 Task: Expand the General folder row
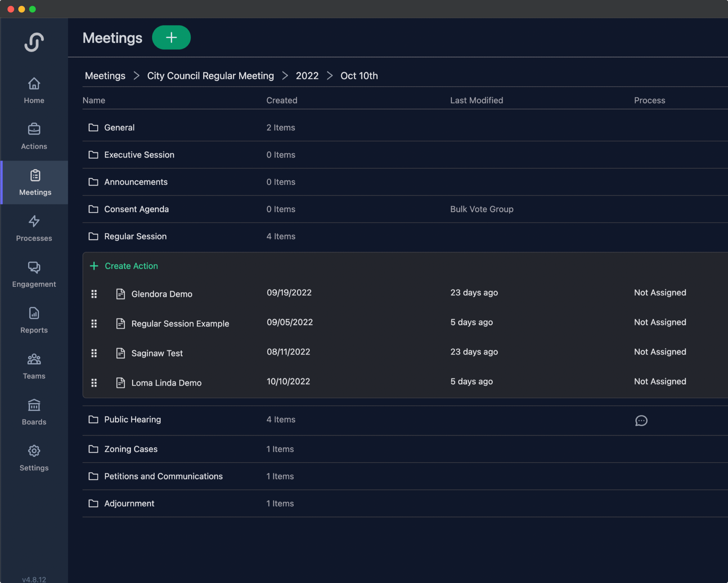click(x=119, y=128)
